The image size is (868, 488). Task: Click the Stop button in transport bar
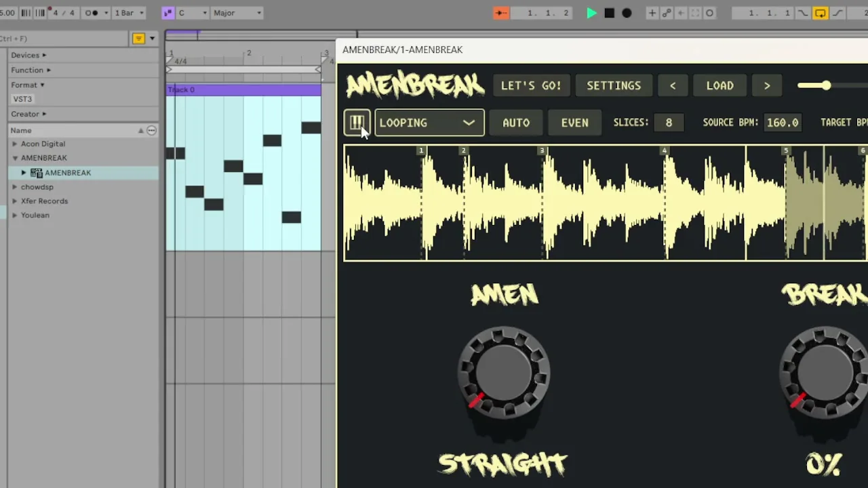(x=609, y=13)
